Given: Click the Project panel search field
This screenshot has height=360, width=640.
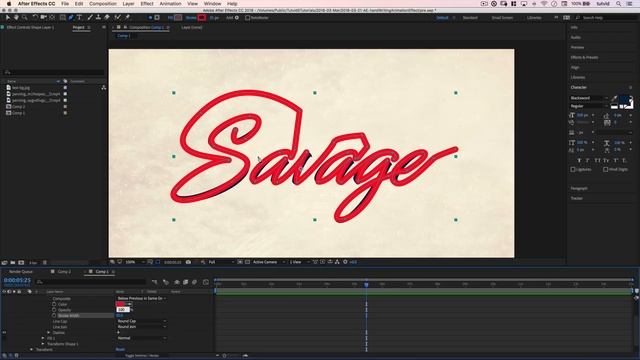Looking at the screenshot, I should 53,72.
